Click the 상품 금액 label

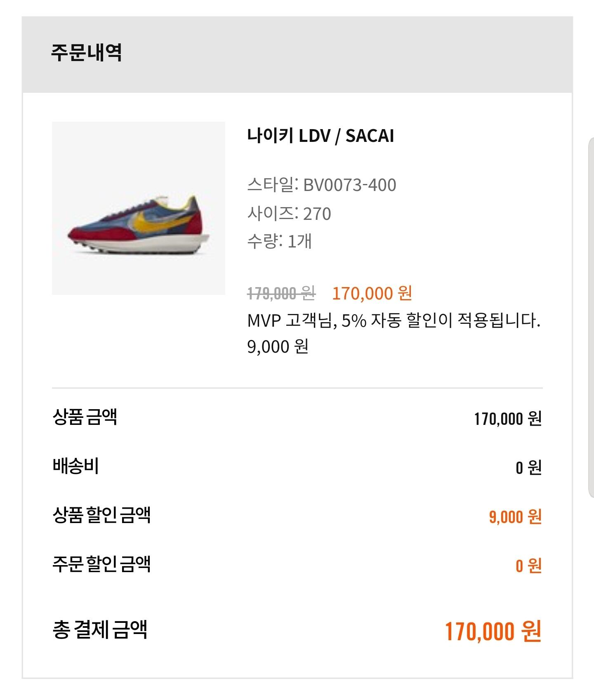point(85,417)
